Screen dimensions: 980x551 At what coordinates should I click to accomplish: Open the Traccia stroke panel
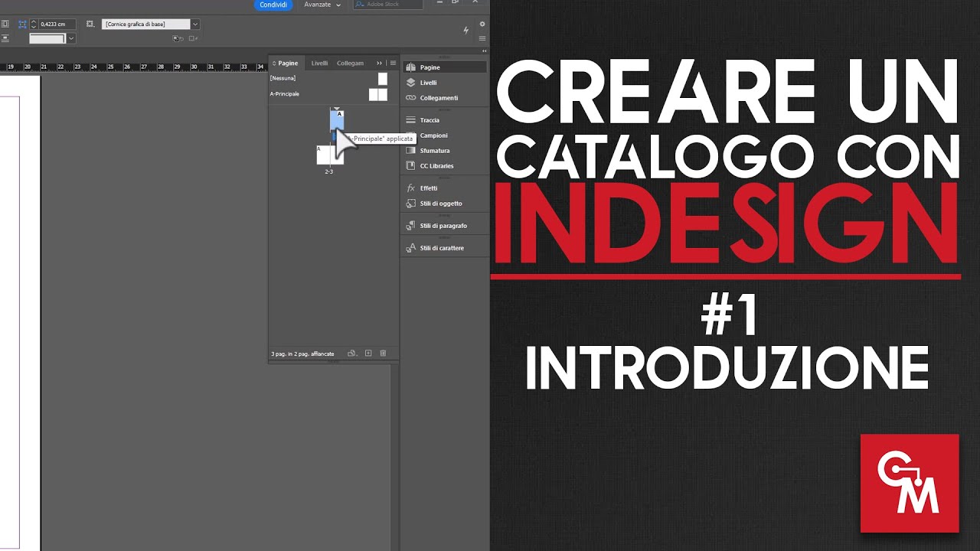point(445,120)
